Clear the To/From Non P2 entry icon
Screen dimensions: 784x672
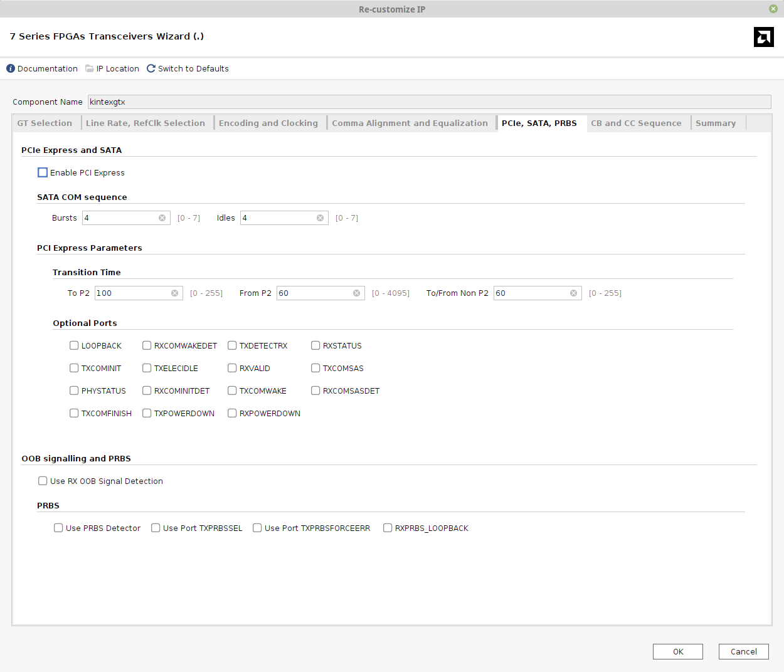pyautogui.click(x=573, y=293)
